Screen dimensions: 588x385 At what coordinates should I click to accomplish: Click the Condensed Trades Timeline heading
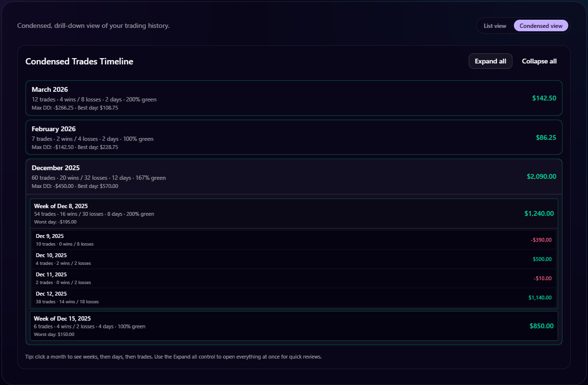pyautogui.click(x=79, y=61)
